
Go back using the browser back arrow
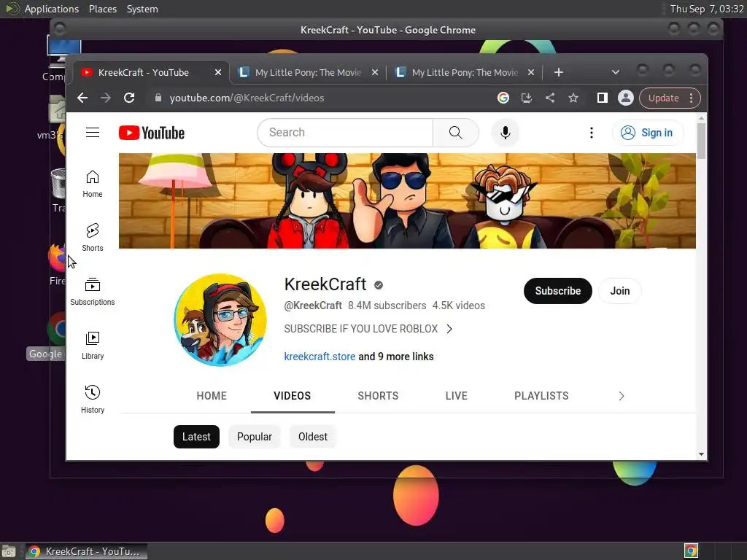pyautogui.click(x=82, y=98)
